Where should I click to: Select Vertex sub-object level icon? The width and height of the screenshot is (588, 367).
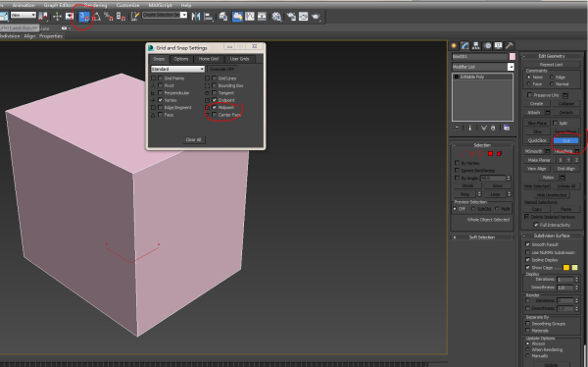tap(464, 154)
